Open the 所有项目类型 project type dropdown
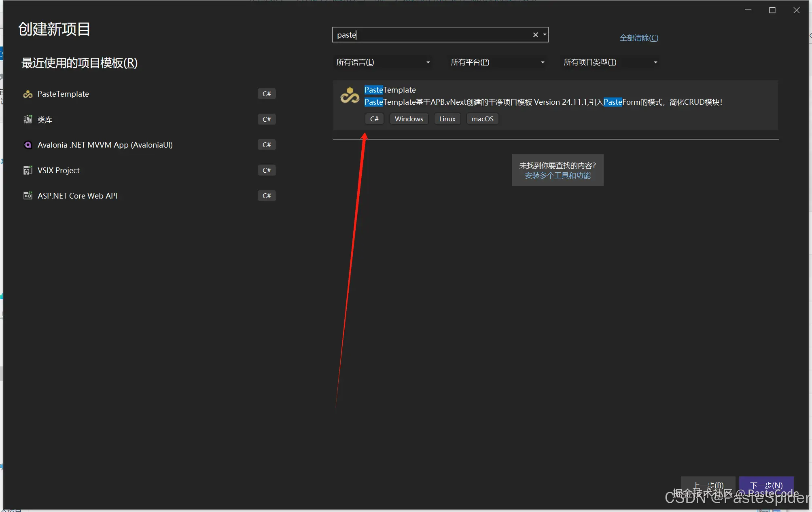Screen dimensions: 812x512 610,62
